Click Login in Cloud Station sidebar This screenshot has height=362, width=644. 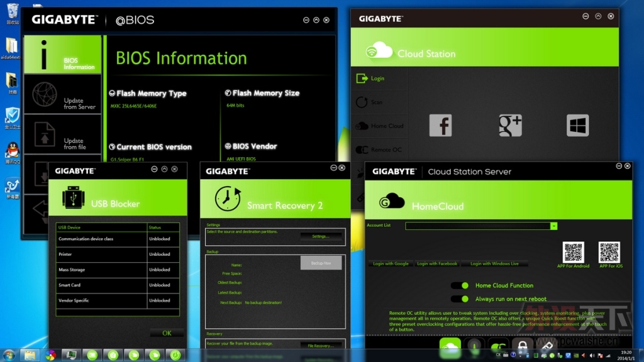click(379, 79)
